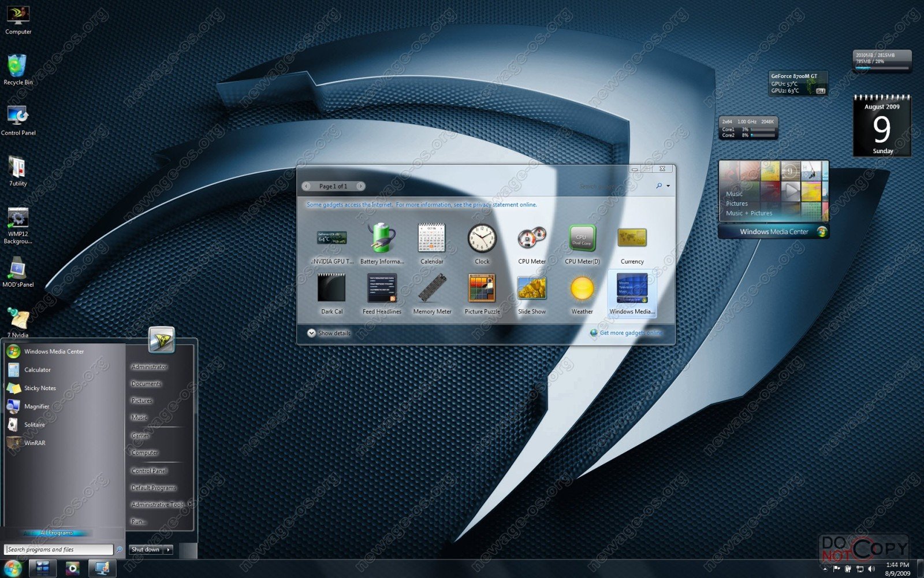Click the Action Center flag in the tray
The height and width of the screenshot is (578, 924).
pos(836,569)
